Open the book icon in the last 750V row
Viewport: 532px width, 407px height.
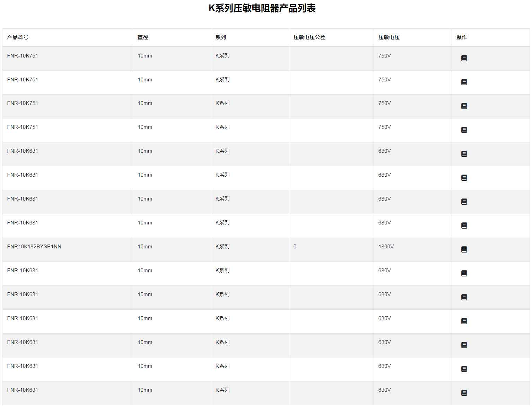[464, 130]
